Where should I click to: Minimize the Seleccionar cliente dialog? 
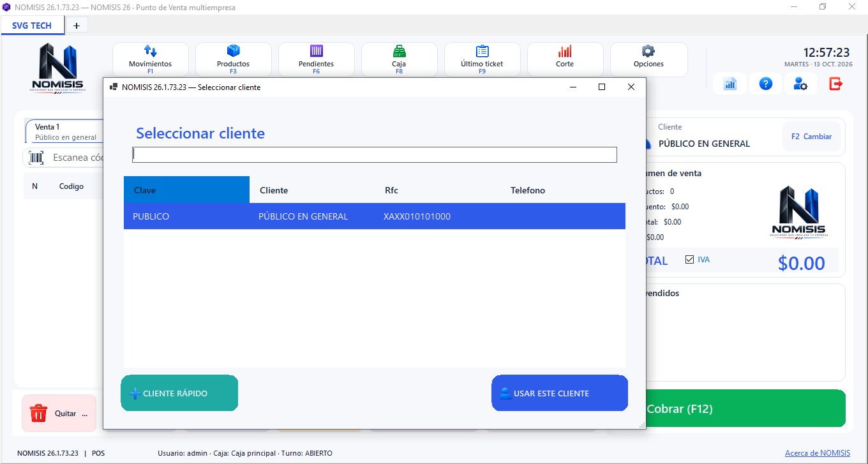coord(572,87)
